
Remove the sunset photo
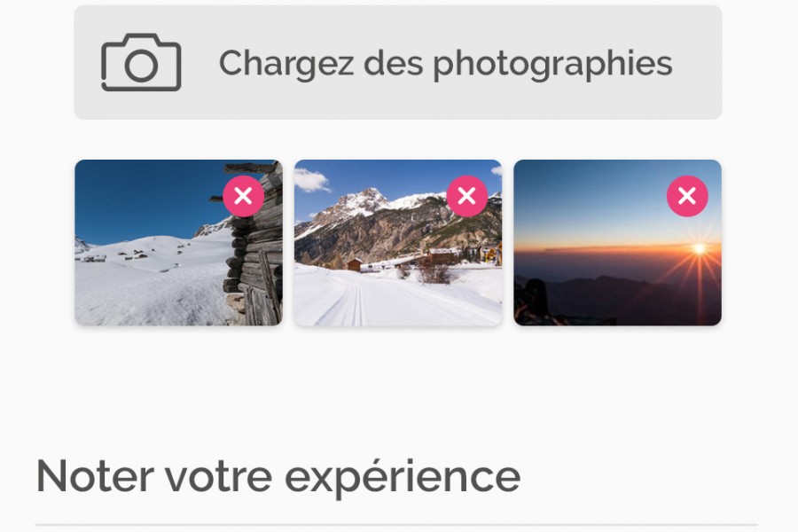pyautogui.click(x=687, y=196)
